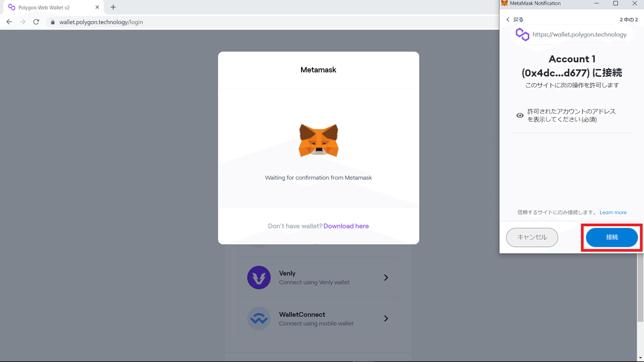Image resolution: width=644 pixels, height=362 pixels.
Task: Click the Polygon logo in MetaMask popup
Action: [522, 34]
